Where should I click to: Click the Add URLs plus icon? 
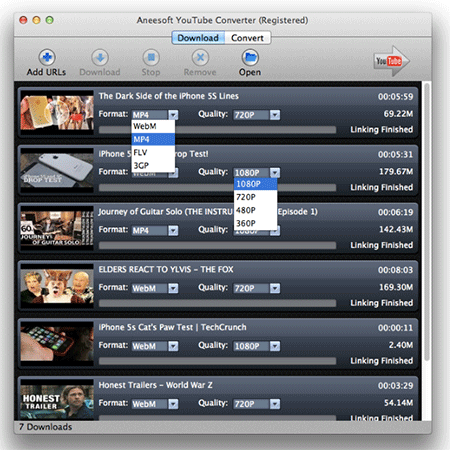pyautogui.click(x=47, y=57)
